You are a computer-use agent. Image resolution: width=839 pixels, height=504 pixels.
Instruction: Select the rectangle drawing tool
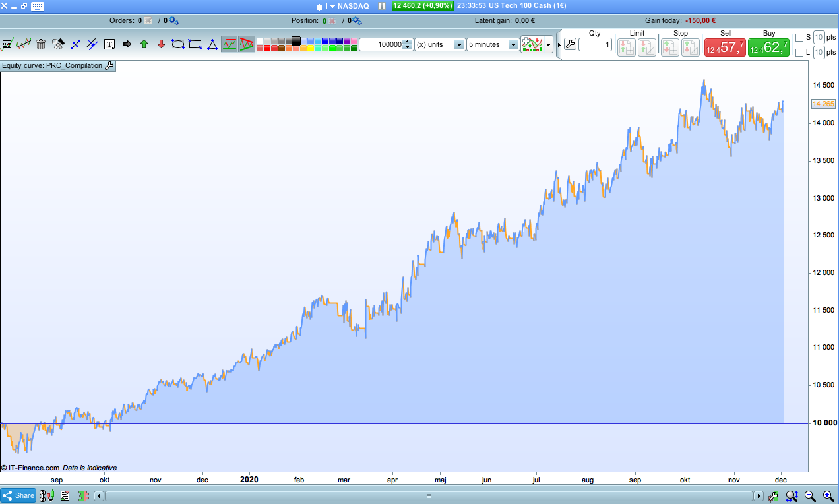(195, 44)
